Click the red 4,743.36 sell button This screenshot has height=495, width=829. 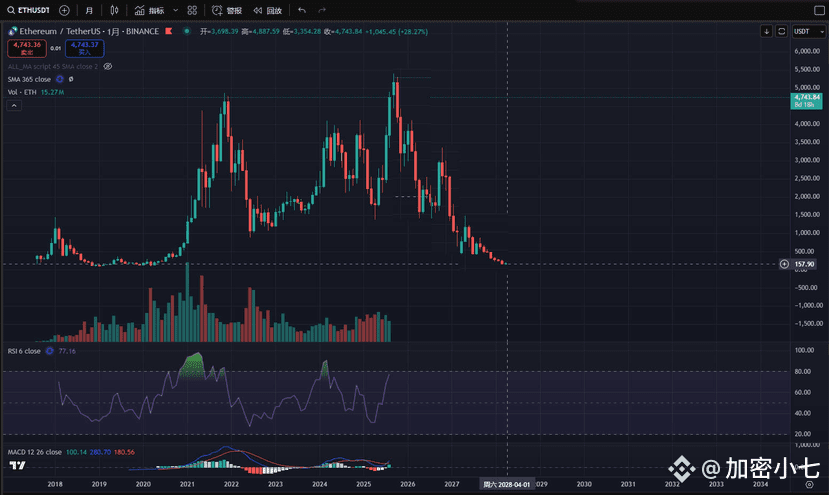point(27,48)
